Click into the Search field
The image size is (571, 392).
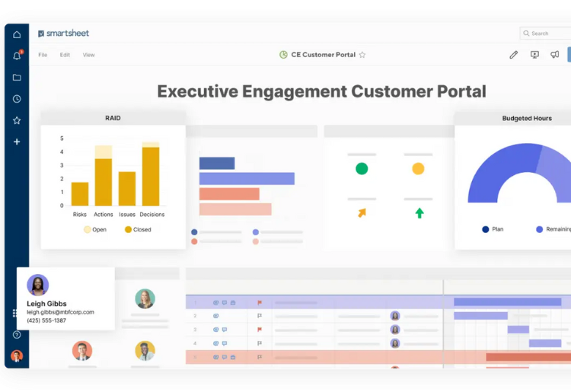pos(548,33)
